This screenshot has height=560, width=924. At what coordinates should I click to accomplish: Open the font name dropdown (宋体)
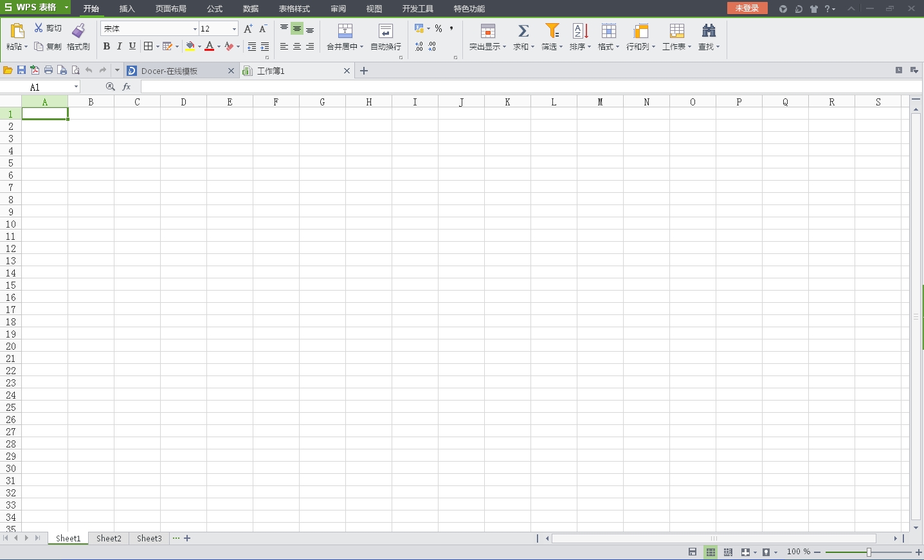(195, 29)
